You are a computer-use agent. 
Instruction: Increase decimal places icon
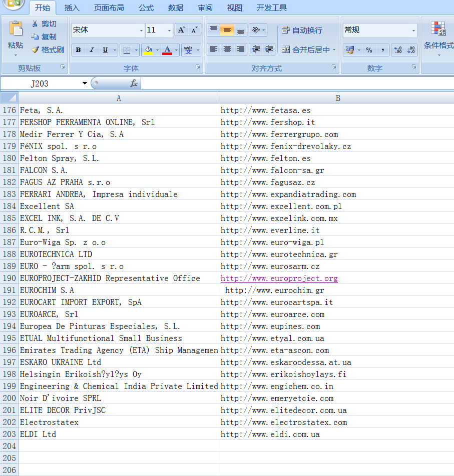tap(398, 50)
